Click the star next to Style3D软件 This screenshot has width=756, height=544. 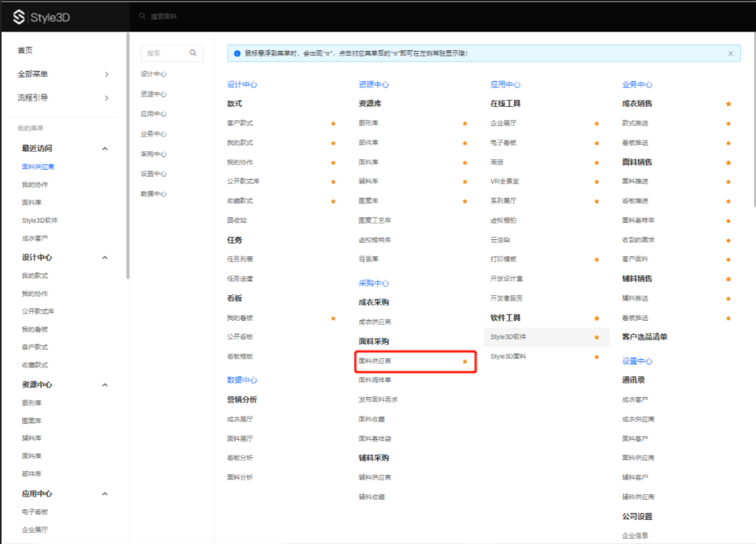click(x=597, y=337)
